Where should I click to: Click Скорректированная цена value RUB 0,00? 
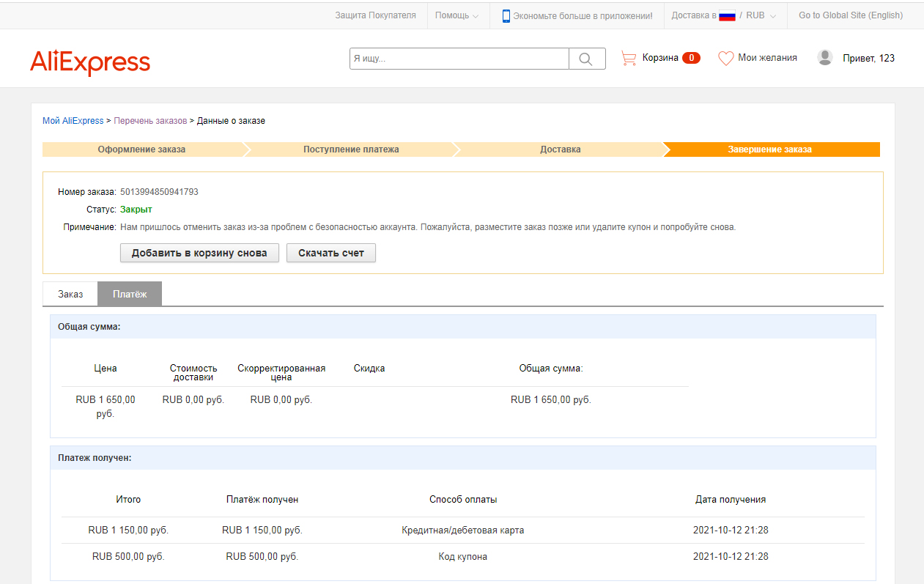coord(281,400)
